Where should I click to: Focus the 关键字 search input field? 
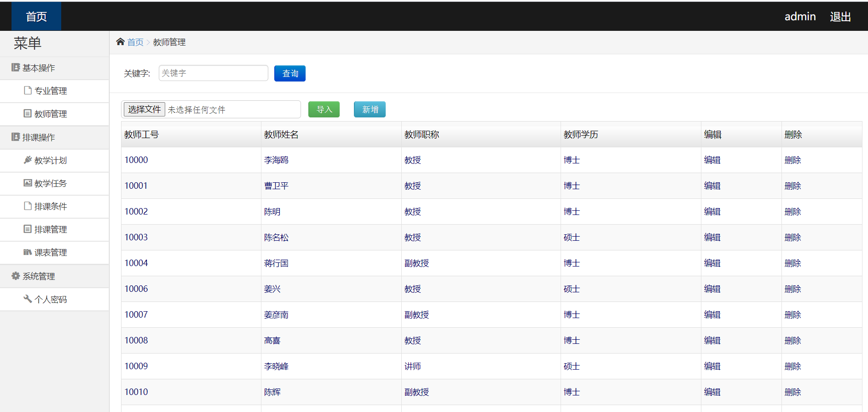tap(214, 73)
